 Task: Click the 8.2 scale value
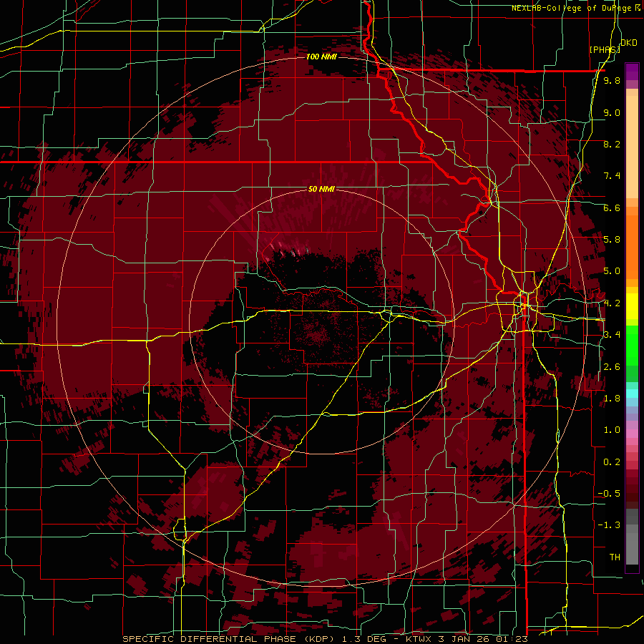point(612,144)
